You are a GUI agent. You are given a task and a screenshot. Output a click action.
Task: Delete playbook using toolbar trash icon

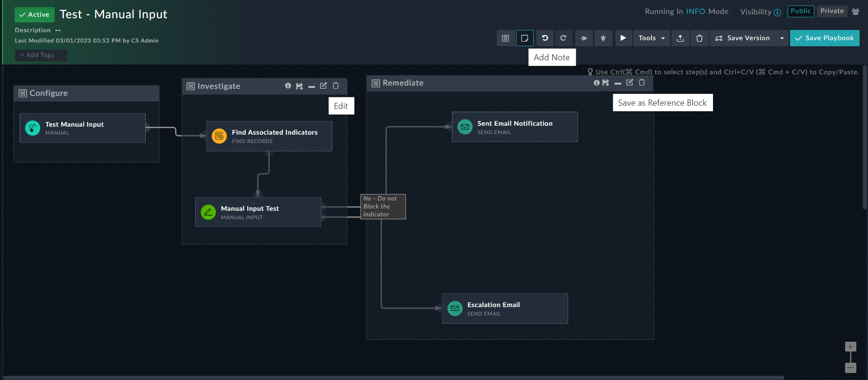[x=699, y=38]
